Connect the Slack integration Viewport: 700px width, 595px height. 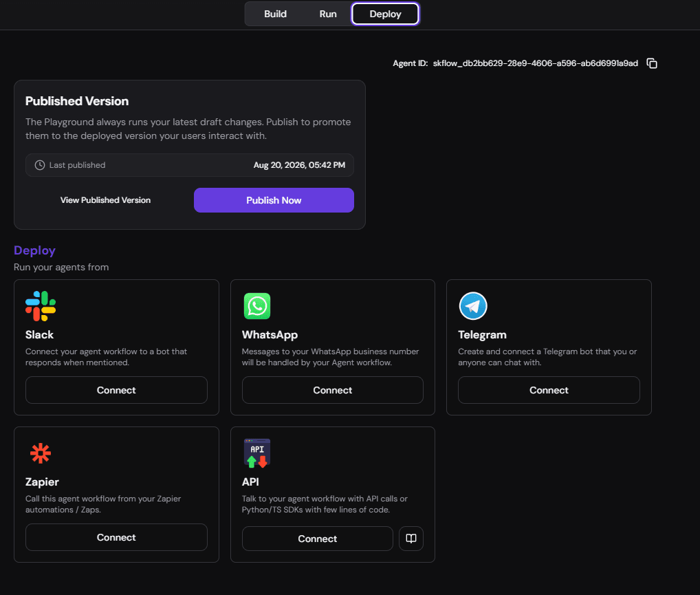point(116,390)
